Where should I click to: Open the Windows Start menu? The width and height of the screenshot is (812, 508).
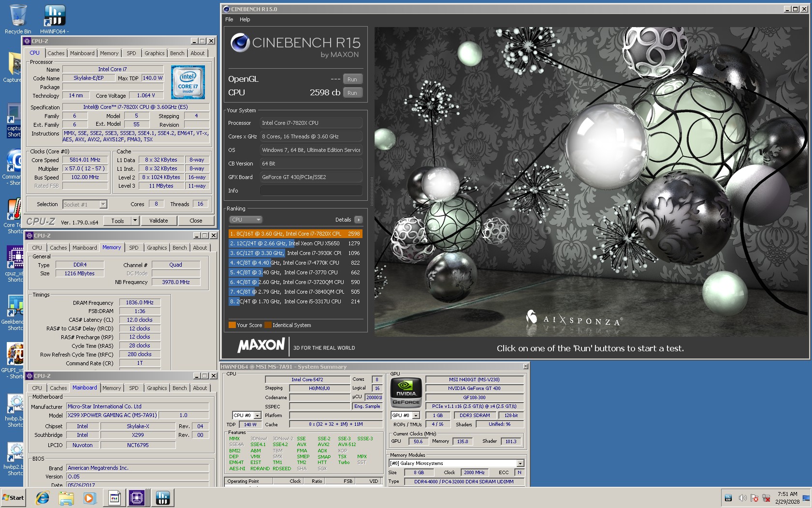pyautogui.click(x=13, y=497)
